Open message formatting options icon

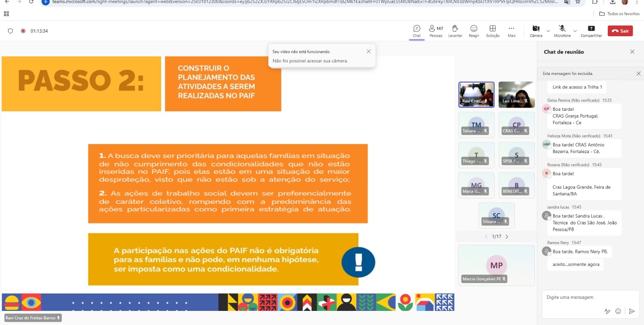point(607,311)
